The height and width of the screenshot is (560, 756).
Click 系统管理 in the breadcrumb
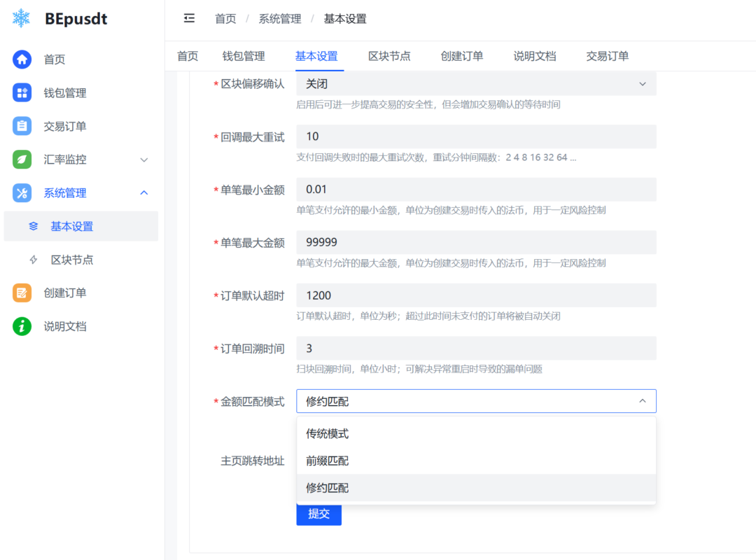tap(279, 19)
